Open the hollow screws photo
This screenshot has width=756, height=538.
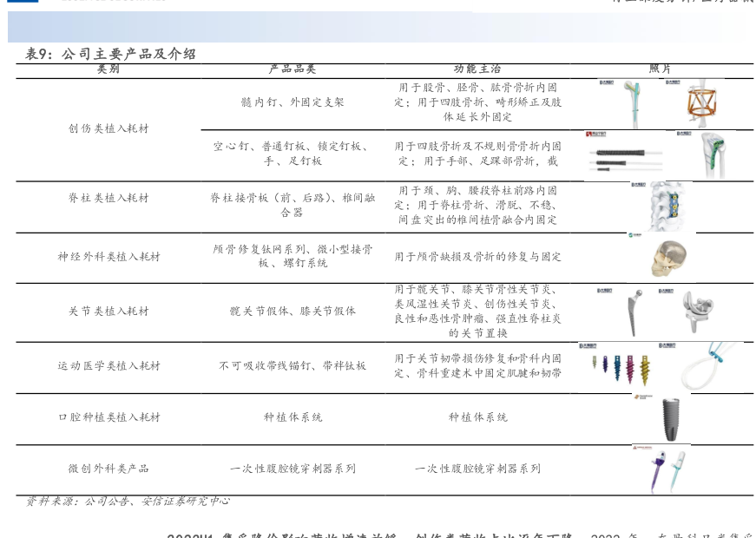coord(625,155)
